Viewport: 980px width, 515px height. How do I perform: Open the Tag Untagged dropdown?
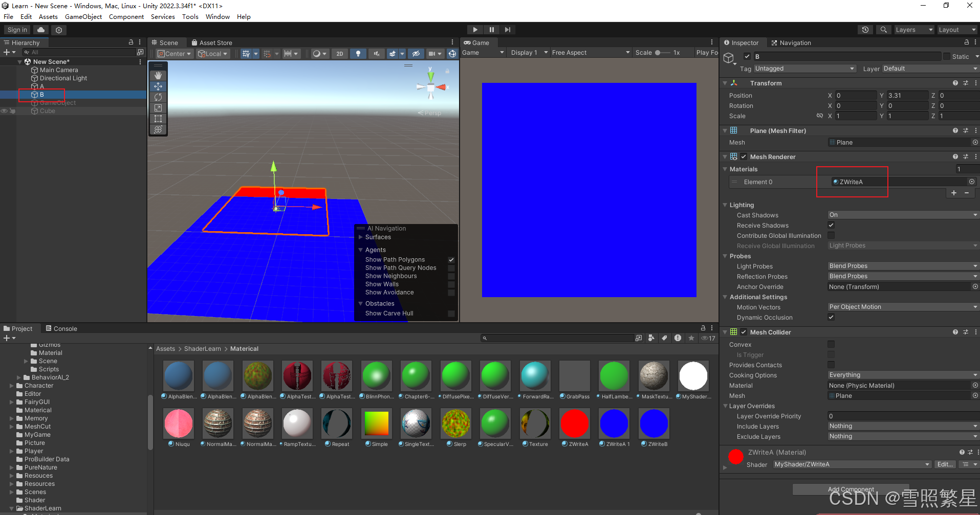point(804,69)
